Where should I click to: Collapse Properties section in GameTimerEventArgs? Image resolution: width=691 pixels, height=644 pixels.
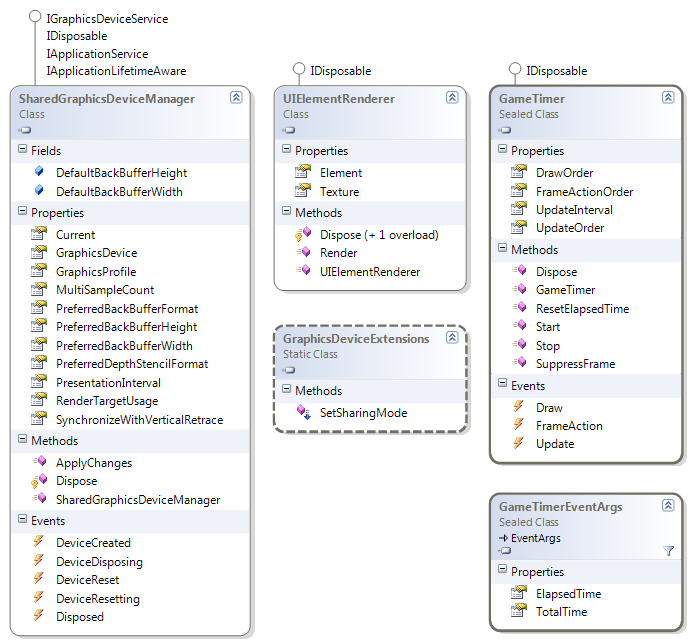pos(502,570)
